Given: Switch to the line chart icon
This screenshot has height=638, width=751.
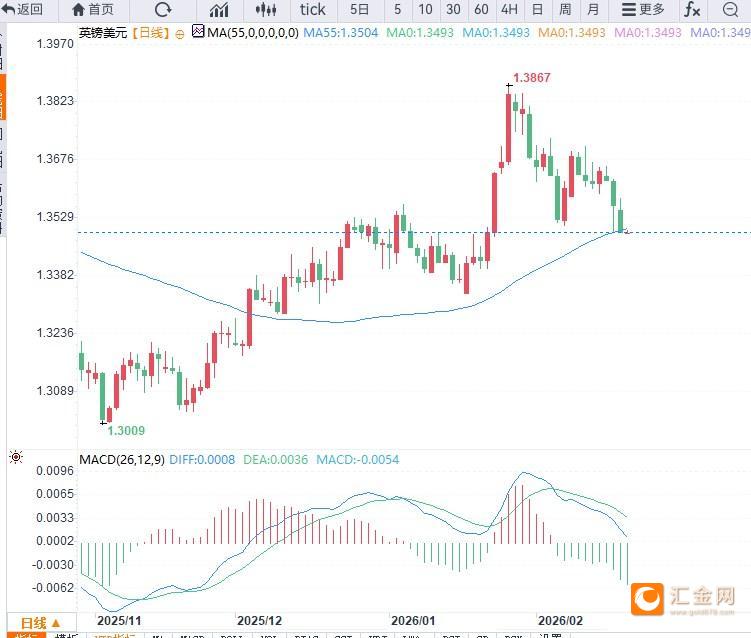Looking at the screenshot, I should [x=218, y=10].
